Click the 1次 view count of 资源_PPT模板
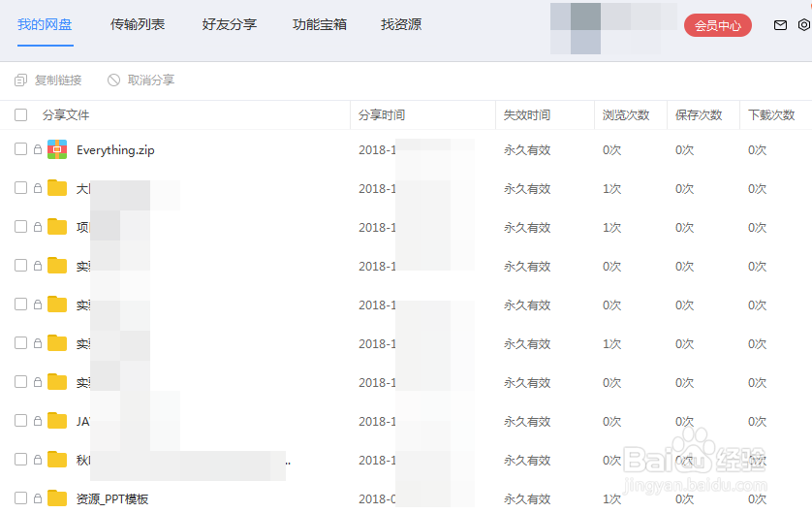Image resolution: width=812 pixels, height=513 pixels. tap(611, 499)
